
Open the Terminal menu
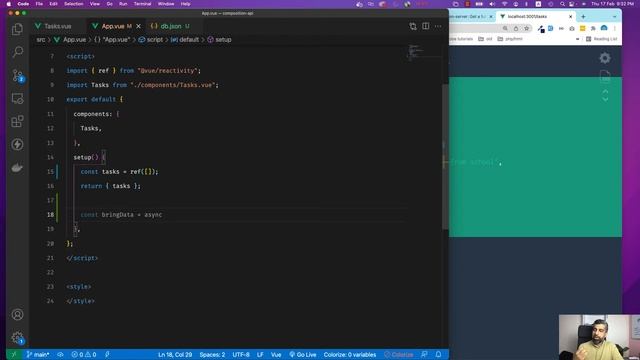[x=142, y=4]
